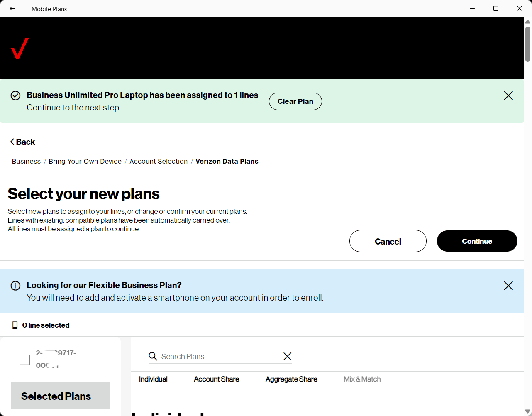This screenshot has width=532, height=416.
Task: Check the line number checkbox
Action: 25,360
